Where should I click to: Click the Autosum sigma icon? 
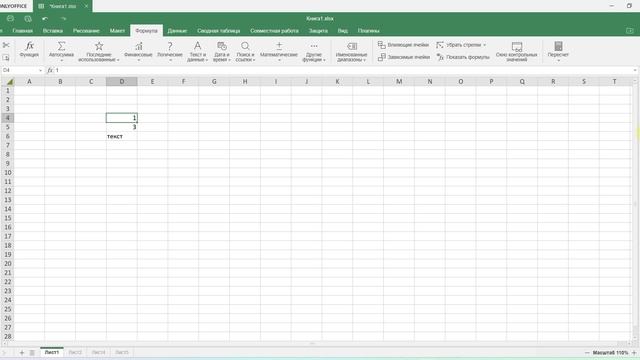[x=61, y=46]
